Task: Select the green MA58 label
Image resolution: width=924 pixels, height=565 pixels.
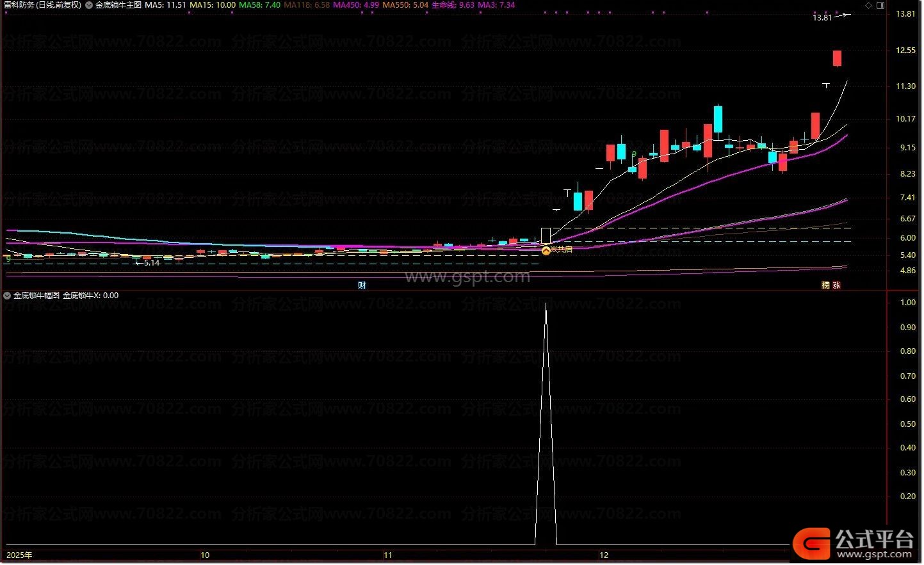Action: (259, 5)
